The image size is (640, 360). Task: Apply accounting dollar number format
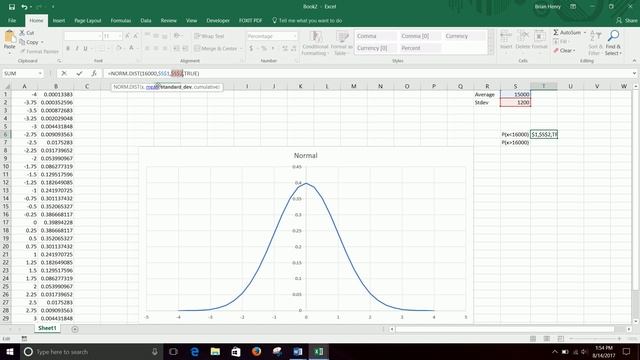pyautogui.click(x=251, y=49)
